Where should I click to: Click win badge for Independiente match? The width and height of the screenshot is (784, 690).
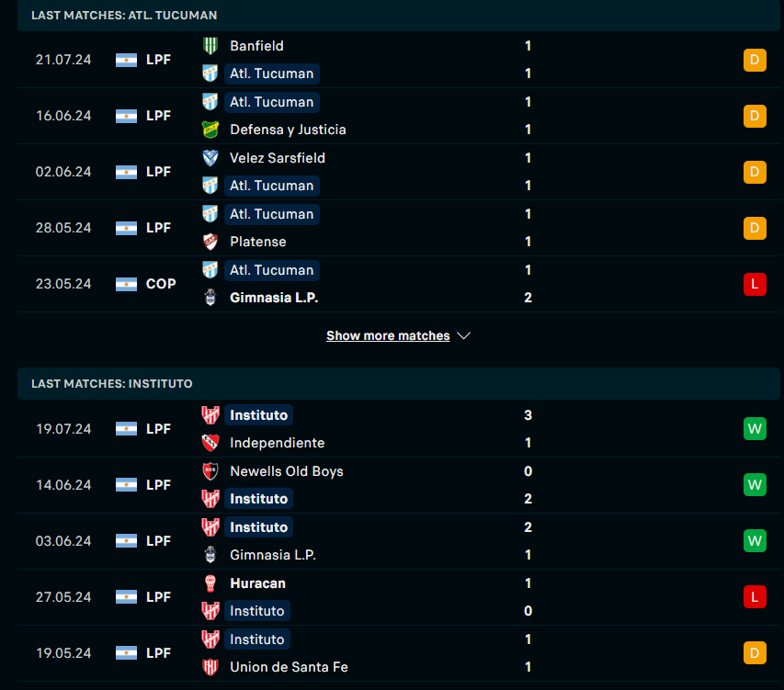tap(755, 429)
